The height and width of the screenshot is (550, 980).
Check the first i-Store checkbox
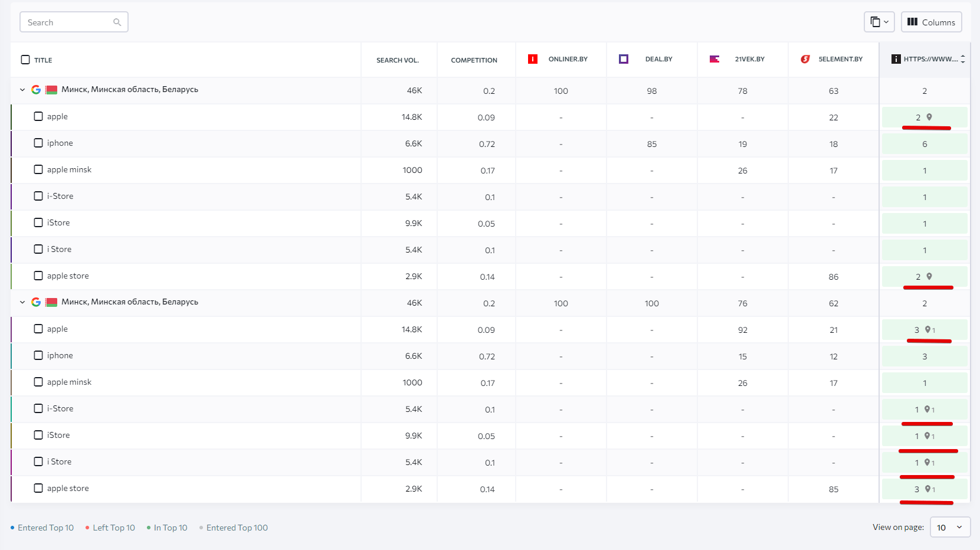pyautogui.click(x=38, y=196)
